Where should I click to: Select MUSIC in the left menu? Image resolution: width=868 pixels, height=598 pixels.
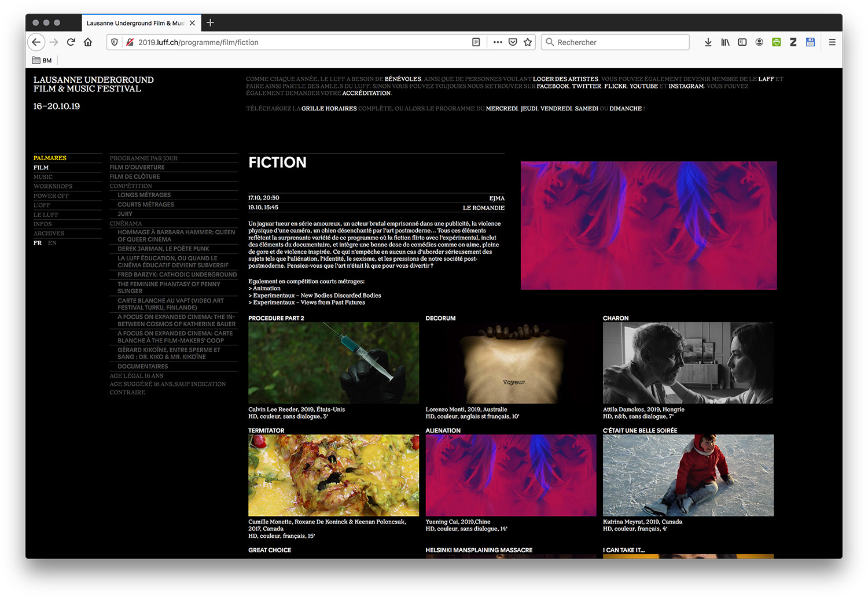point(43,177)
